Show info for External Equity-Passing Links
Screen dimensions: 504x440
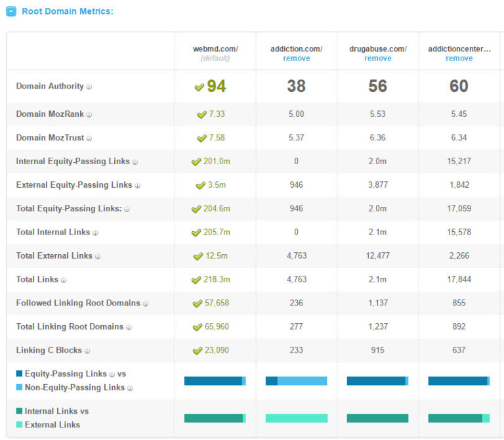[x=137, y=186]
